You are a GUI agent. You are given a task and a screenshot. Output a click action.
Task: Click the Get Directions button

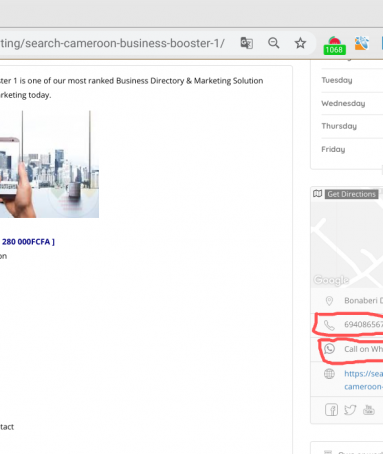351,194
